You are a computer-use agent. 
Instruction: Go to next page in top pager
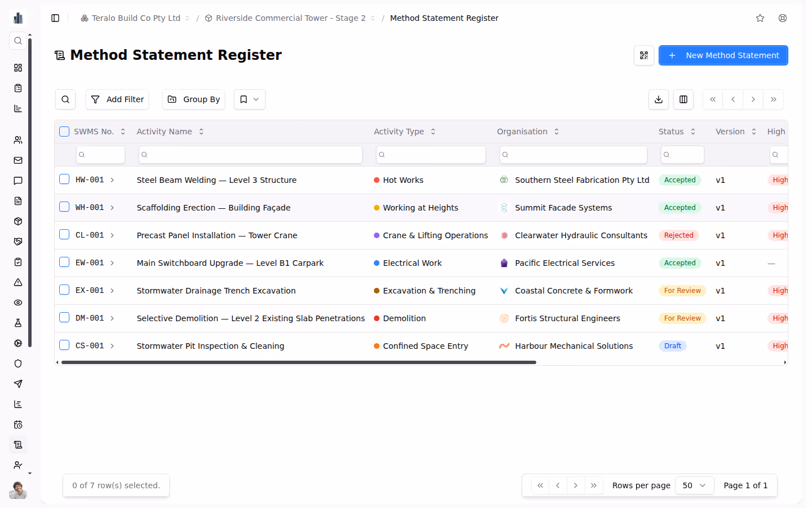point(753,99)
